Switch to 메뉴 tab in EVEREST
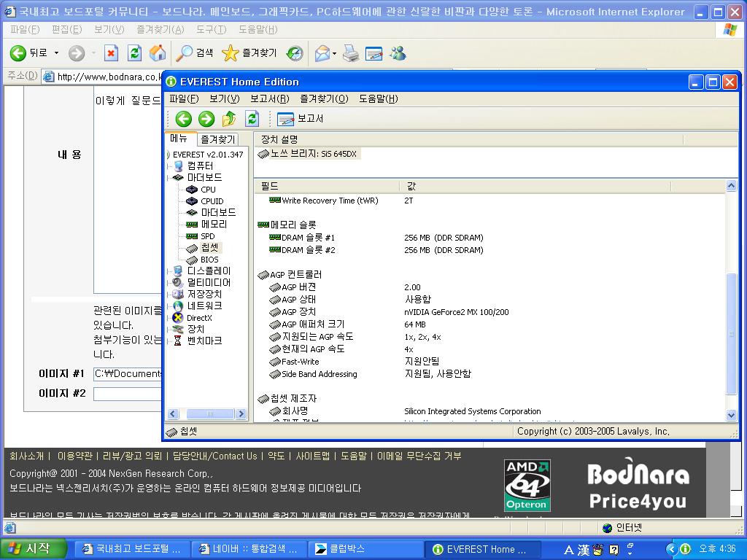Screen dimensions: 747x560 tap(179, 139)
